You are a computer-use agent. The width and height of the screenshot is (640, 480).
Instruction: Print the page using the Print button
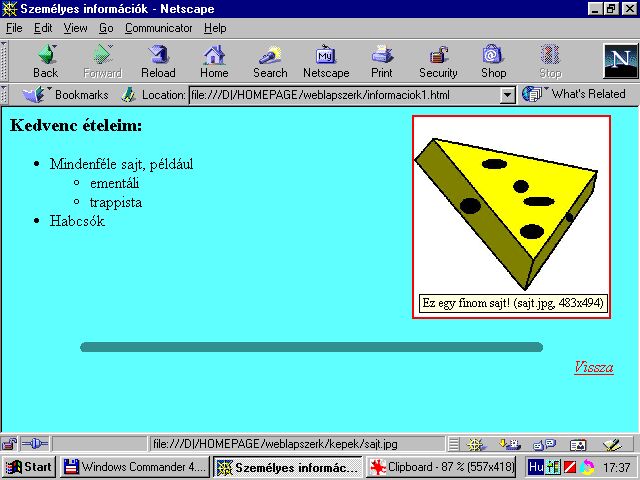coord(382,61)
